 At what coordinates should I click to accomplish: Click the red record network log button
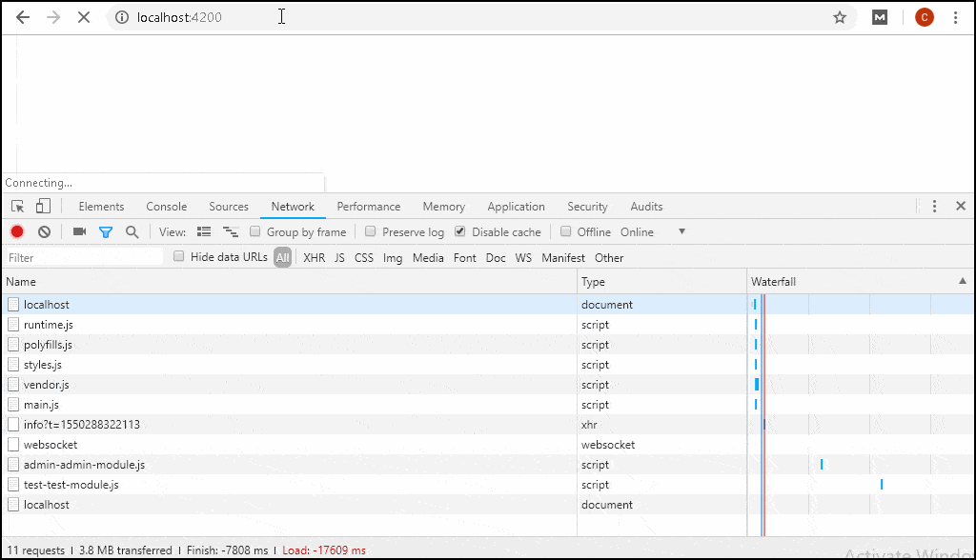pos(17,231)
